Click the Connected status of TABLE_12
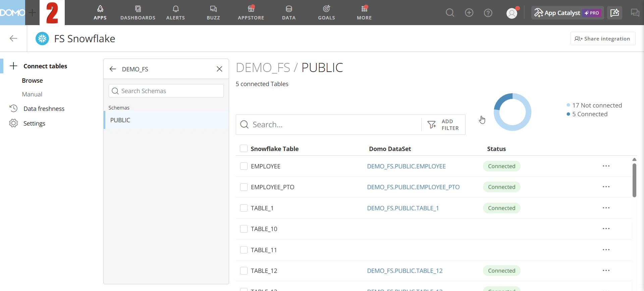Viewport: 644px width, 291px height. point(501,271)
